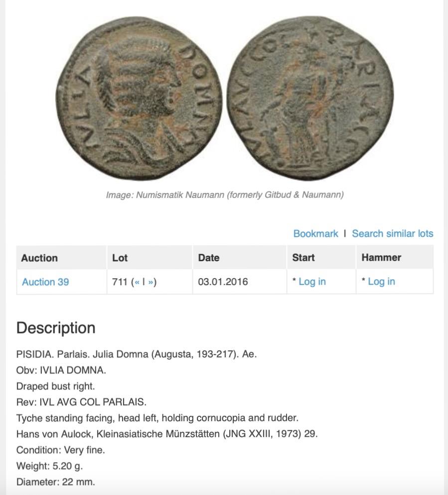Click the Description heading
The image size is (448, 495).
click(56, 328)
